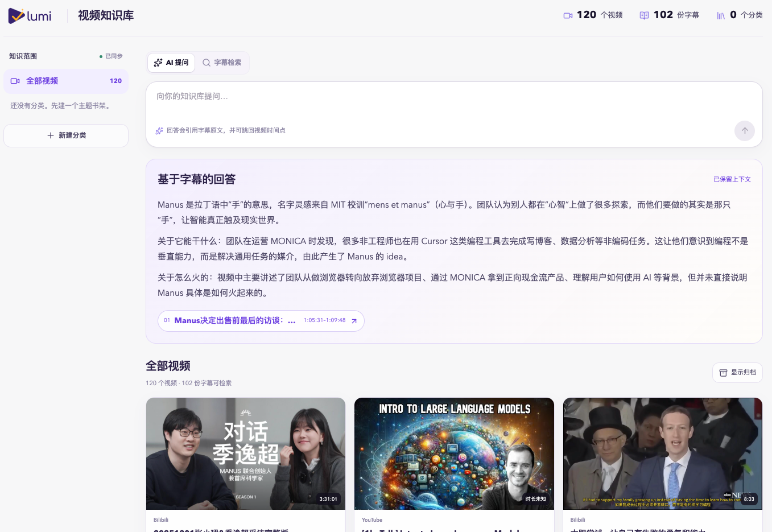This screenshot has height=532, width=772.
Task: Click the 视频知识库 page title
Action: tap(106, 16)
